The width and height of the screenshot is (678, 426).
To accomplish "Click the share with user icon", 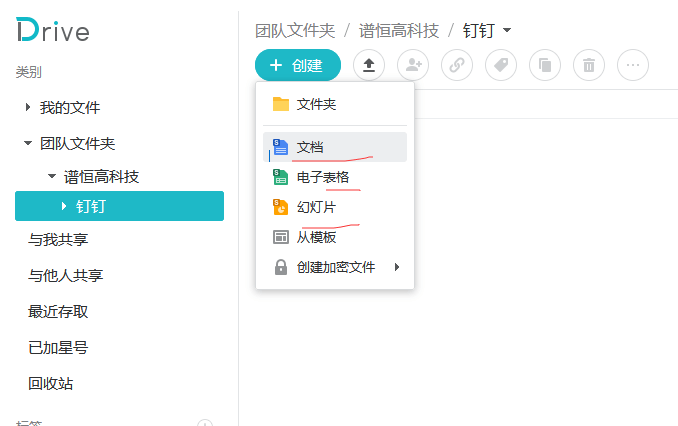I will [x=413, y=65].
